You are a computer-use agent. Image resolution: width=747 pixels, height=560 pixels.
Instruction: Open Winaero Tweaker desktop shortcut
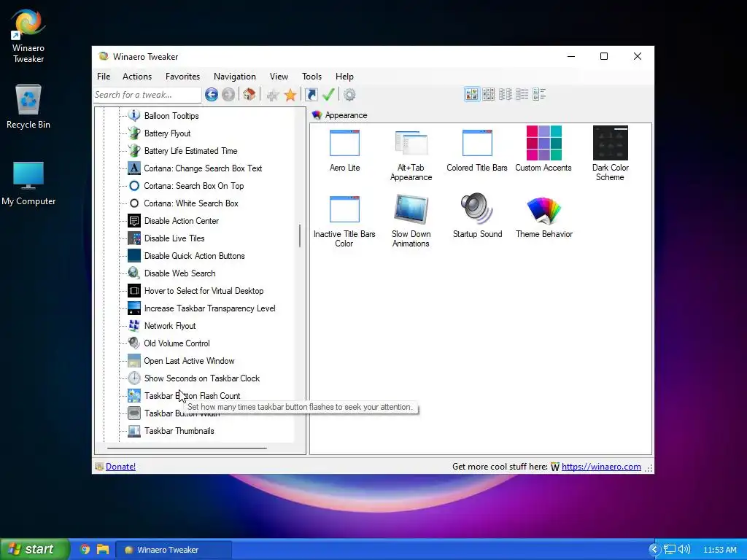point(28,36)
